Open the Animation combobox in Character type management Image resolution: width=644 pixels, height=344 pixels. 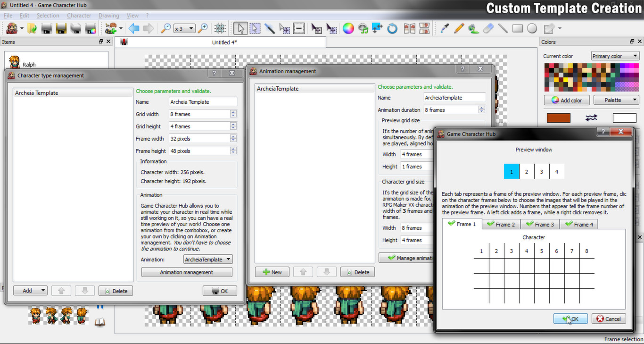[x=207, y=259]
